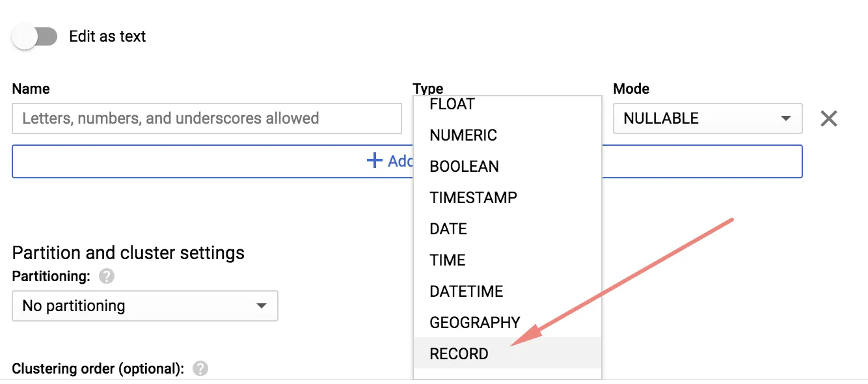Click the field Name input box

207,118
